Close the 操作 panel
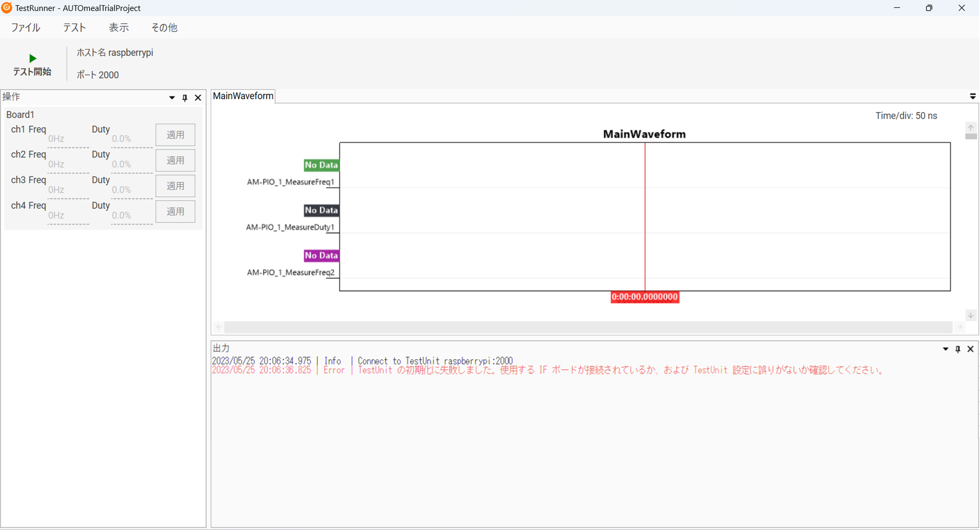The image size is (980, 530). tap(198, 98)
